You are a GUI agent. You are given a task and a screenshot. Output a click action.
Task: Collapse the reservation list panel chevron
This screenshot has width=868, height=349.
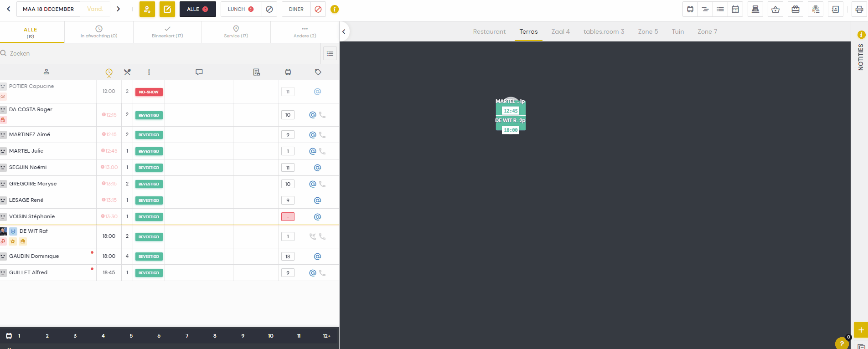pyautogui.click(x=344, y=31)
